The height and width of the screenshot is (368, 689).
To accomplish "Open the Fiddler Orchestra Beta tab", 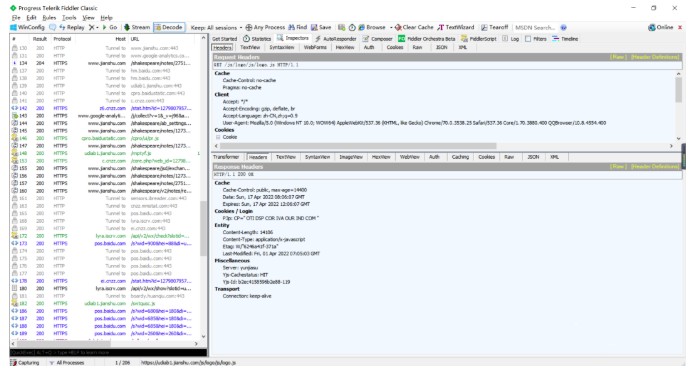I will pyautogui.click(x=427, y=39).
